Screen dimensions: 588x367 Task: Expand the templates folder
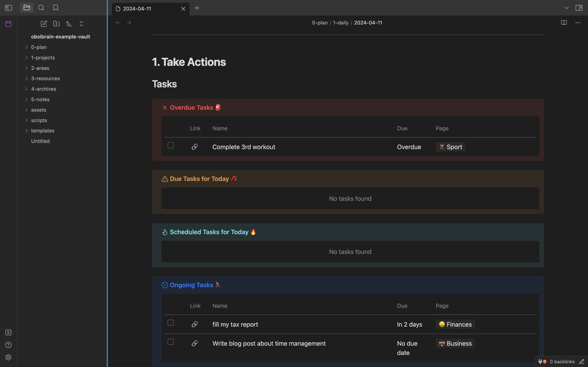[x=43, y=130]
